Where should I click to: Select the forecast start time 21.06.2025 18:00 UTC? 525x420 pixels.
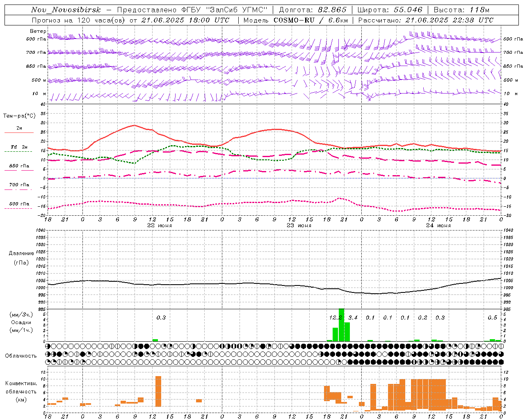click(185, 20)
